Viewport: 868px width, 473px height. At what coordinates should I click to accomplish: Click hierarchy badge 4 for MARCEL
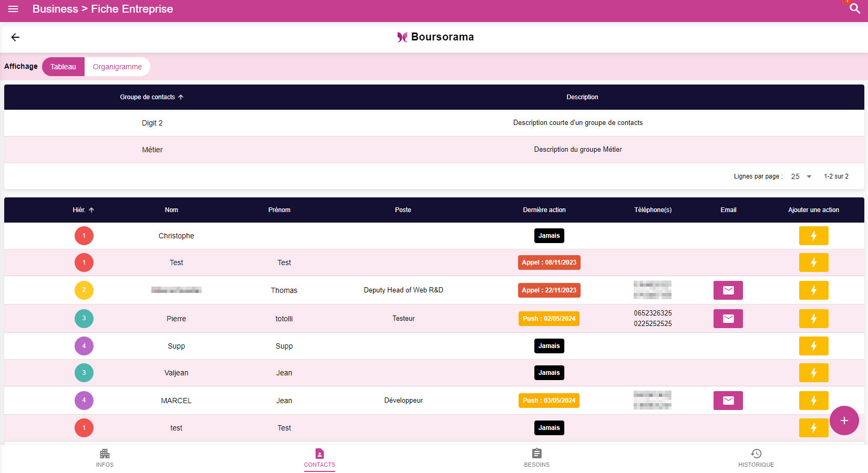[x=84, y=401]
